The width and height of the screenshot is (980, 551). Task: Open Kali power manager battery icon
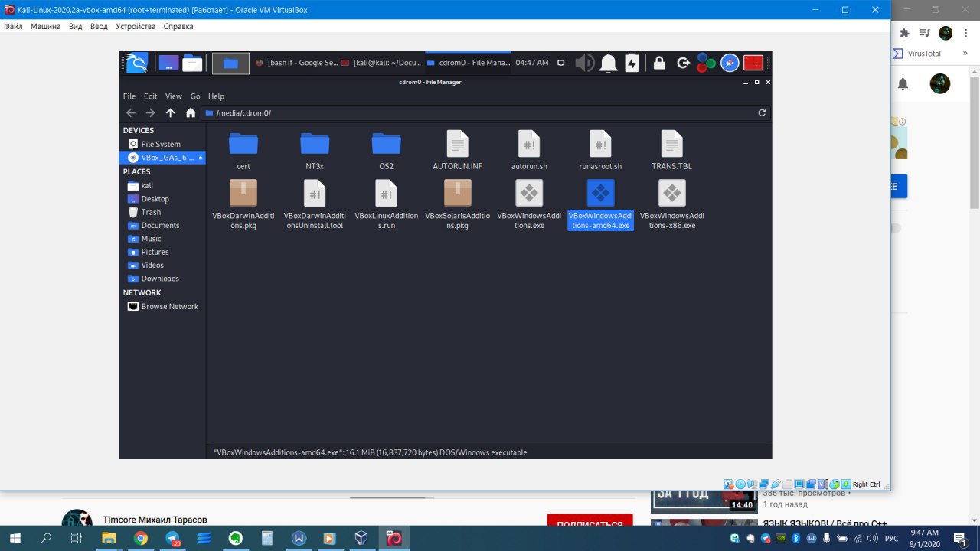[632, 63]
